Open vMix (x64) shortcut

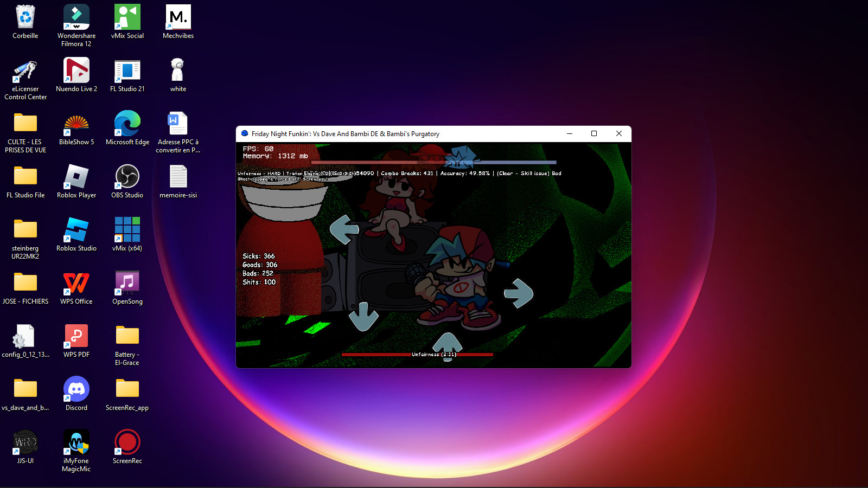pos(127,235)
